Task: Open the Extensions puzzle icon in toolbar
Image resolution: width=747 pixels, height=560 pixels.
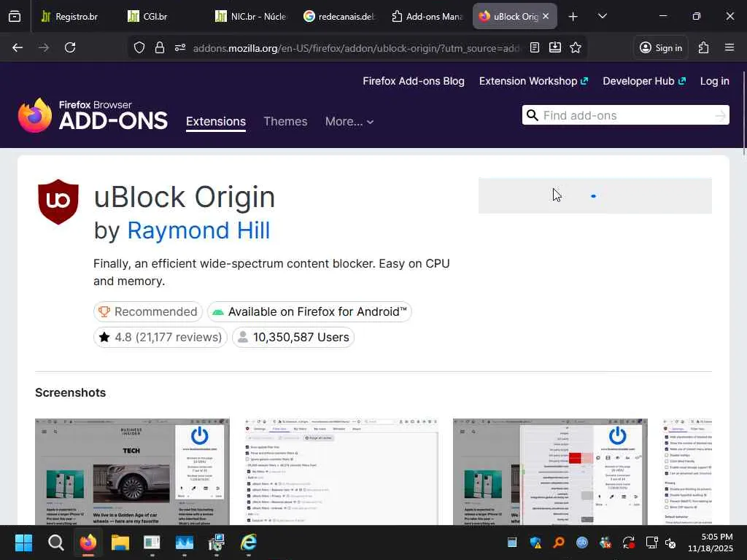Action: coord(704,47)
